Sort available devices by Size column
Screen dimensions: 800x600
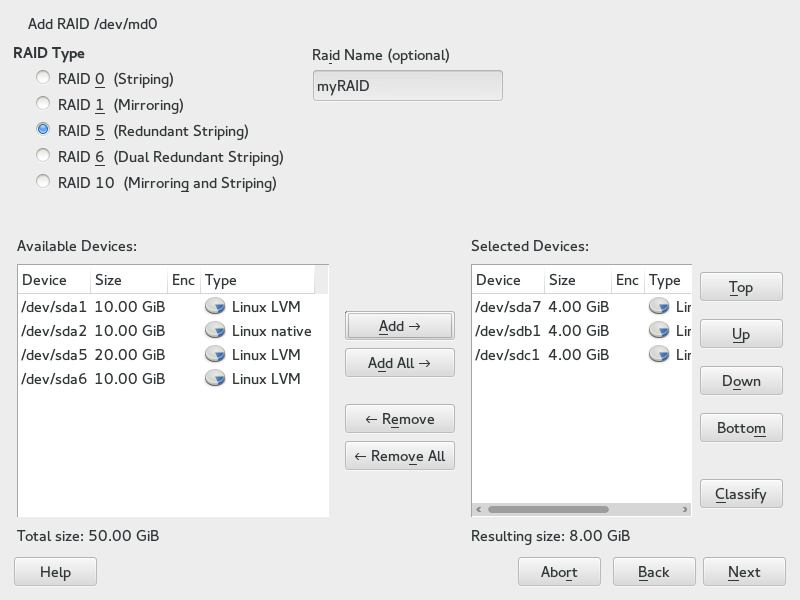pyautogui.click(x=129, y=280)
